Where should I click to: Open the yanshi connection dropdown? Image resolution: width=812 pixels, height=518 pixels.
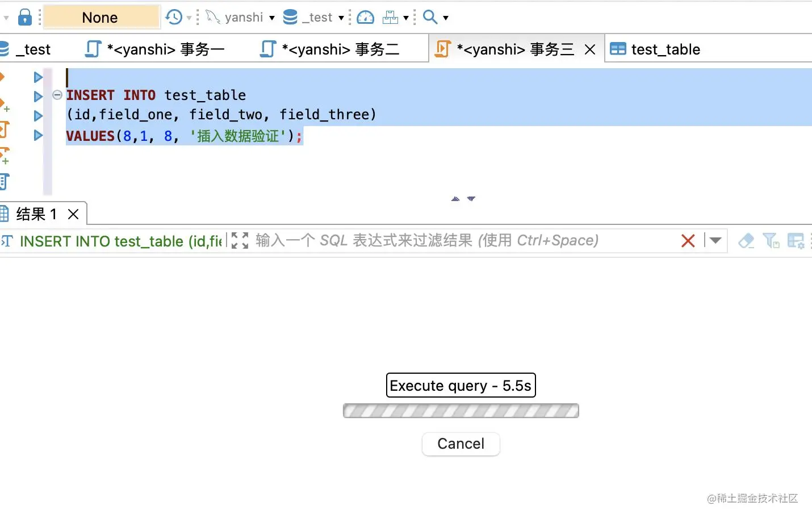coord(273,18)
